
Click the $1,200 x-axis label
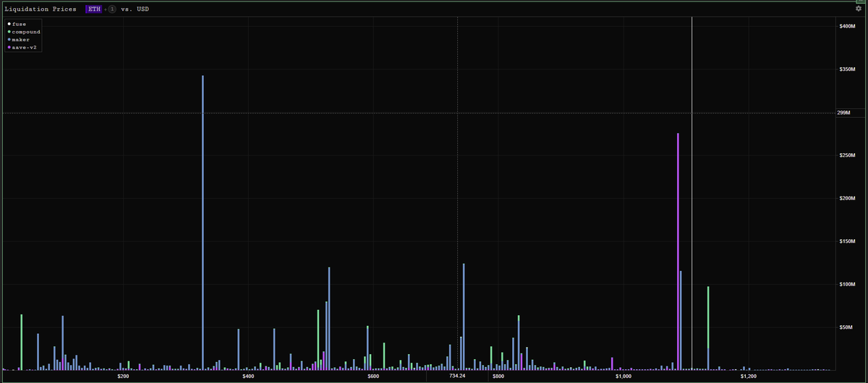(749, 376)
